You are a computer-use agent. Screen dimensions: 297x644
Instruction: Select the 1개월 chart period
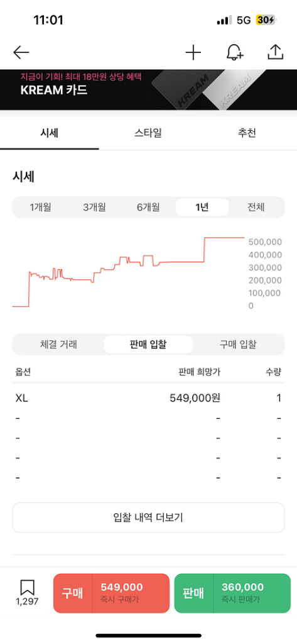tap(41, 208)
